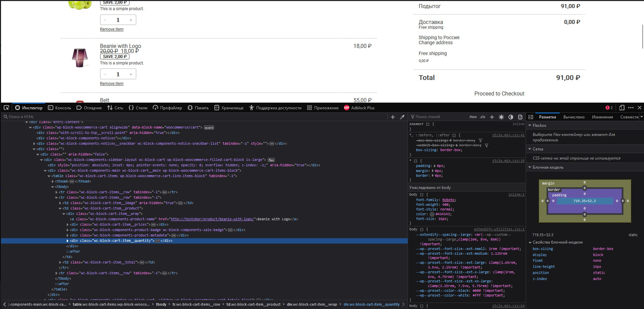
Task: Toggle the sidebar pane collapse button
Action: click(x=531, y=117)
